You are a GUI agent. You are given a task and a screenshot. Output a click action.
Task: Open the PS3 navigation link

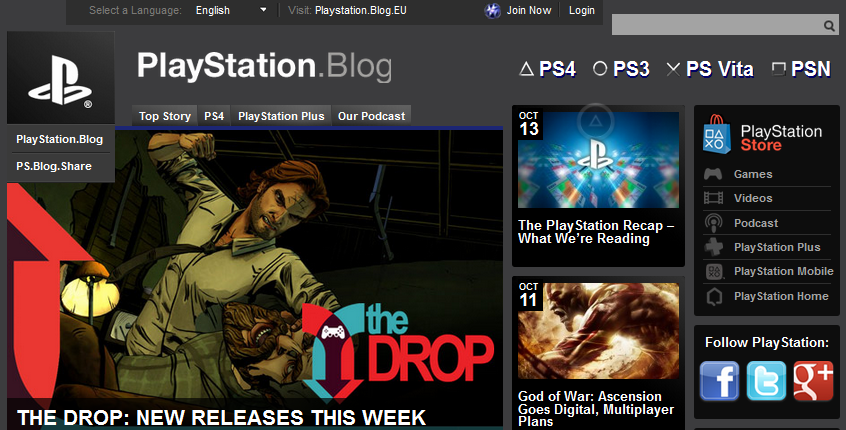(x=631, y=69)
